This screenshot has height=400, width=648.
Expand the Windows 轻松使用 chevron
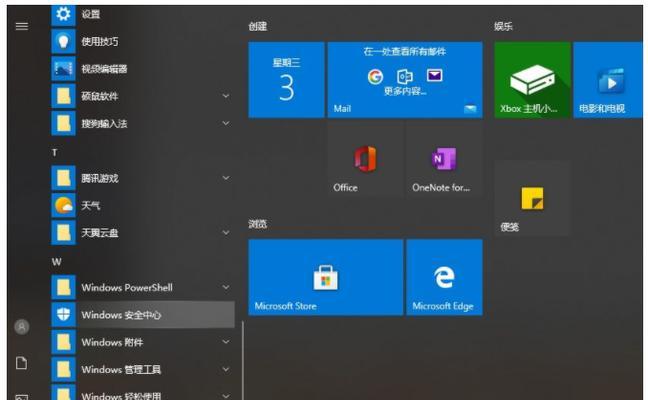tap(226, 395)
